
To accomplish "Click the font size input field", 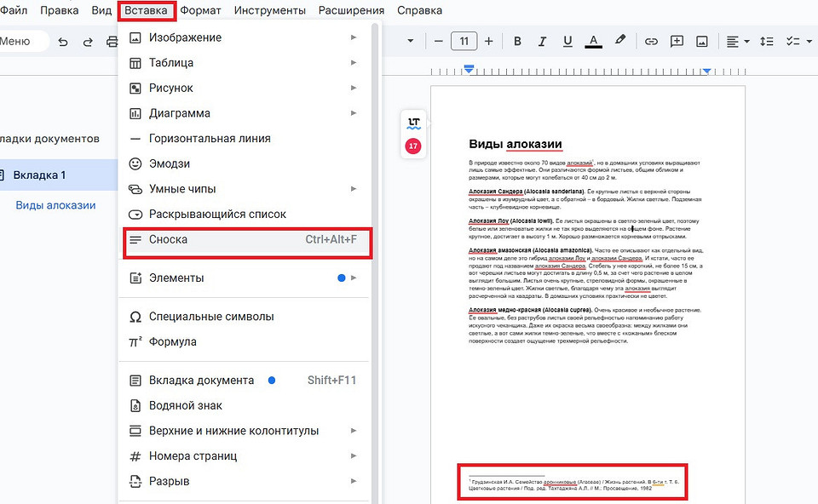I will click(x=464, y=41).
